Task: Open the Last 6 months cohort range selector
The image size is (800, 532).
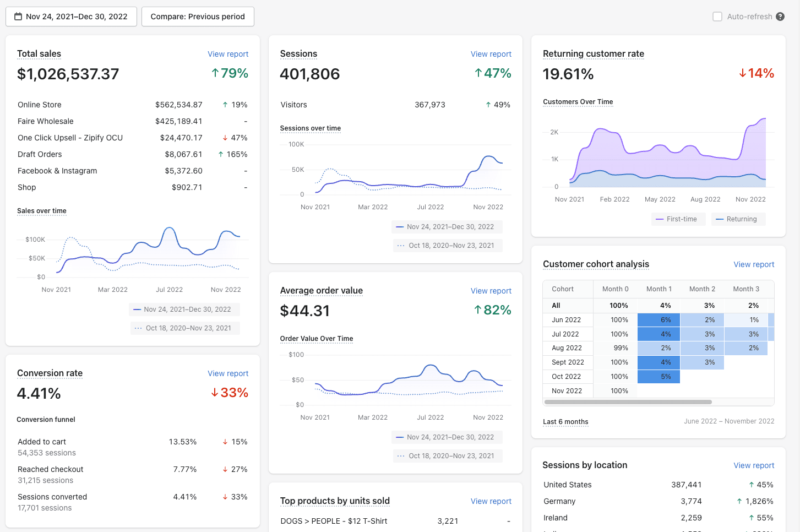Action: coord(565,422)
